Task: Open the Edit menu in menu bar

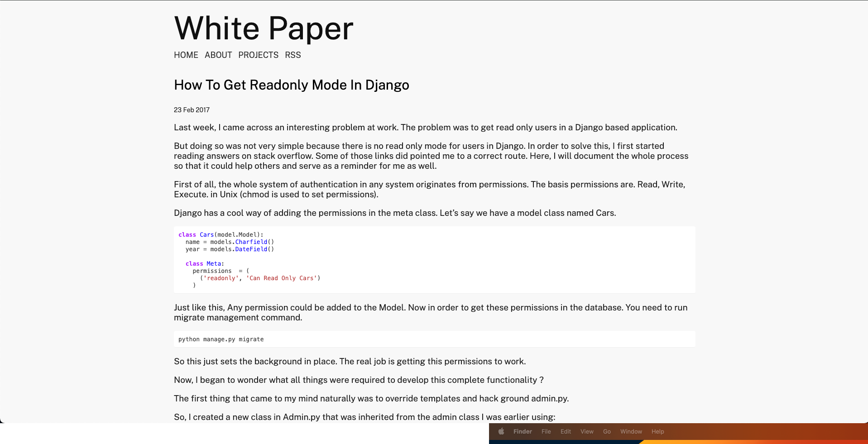Action: click(x=566, y=432)
